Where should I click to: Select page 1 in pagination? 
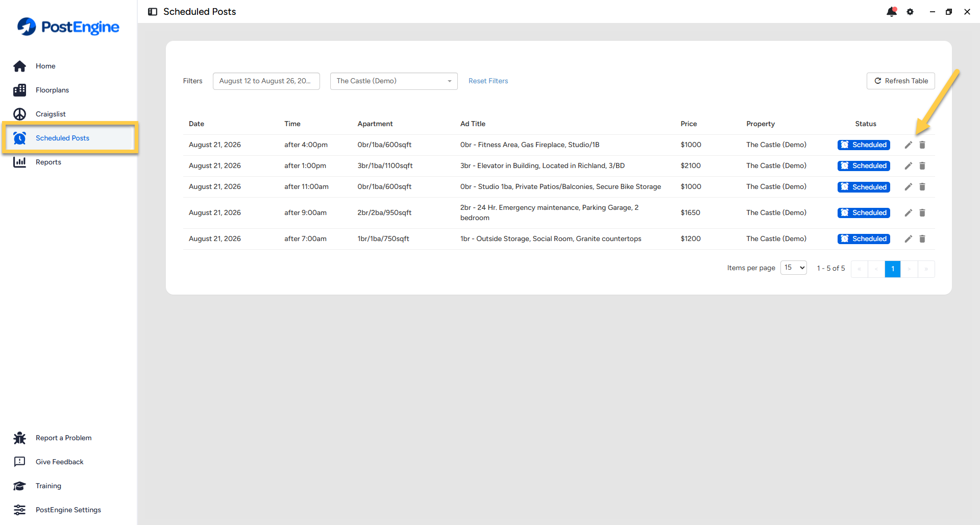(x=893, y=269)
